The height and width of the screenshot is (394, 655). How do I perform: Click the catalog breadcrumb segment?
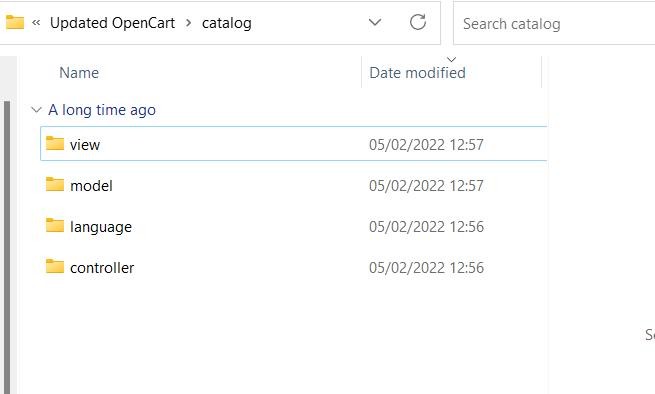(x=226, y=23)
